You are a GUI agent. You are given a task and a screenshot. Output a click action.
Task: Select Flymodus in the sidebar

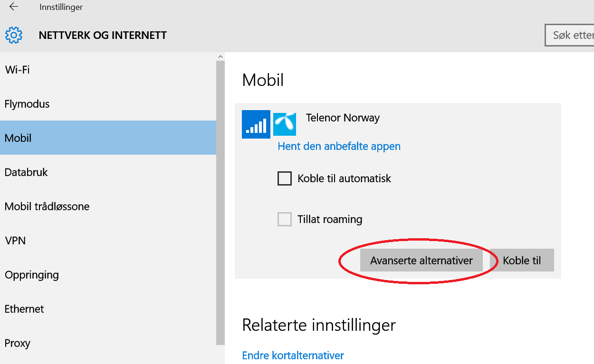(108, 104)
